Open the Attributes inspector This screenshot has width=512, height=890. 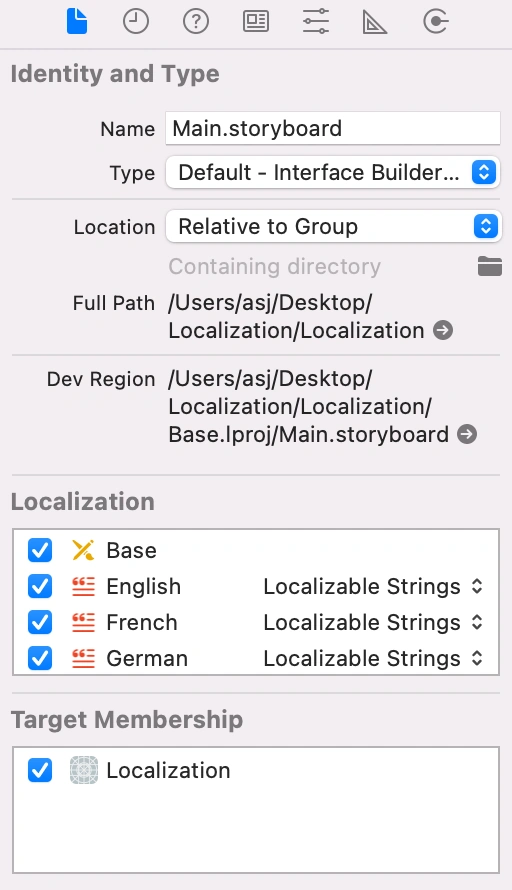pyautogui.click(x=316, y=22)
